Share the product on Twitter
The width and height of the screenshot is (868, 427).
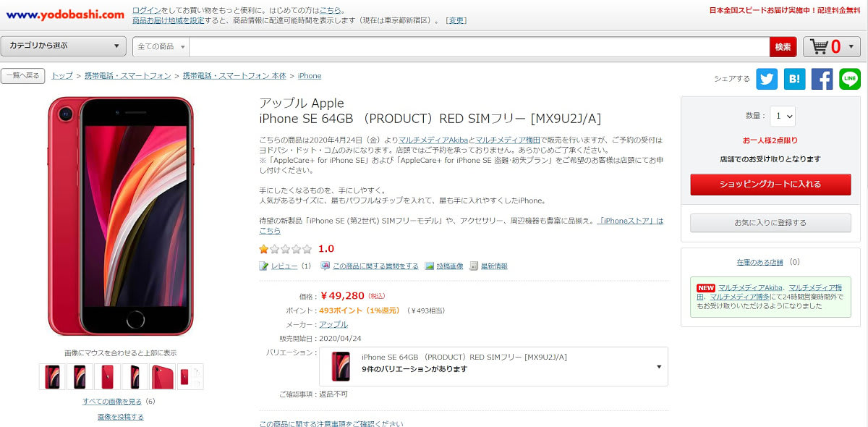coord(767,79)
